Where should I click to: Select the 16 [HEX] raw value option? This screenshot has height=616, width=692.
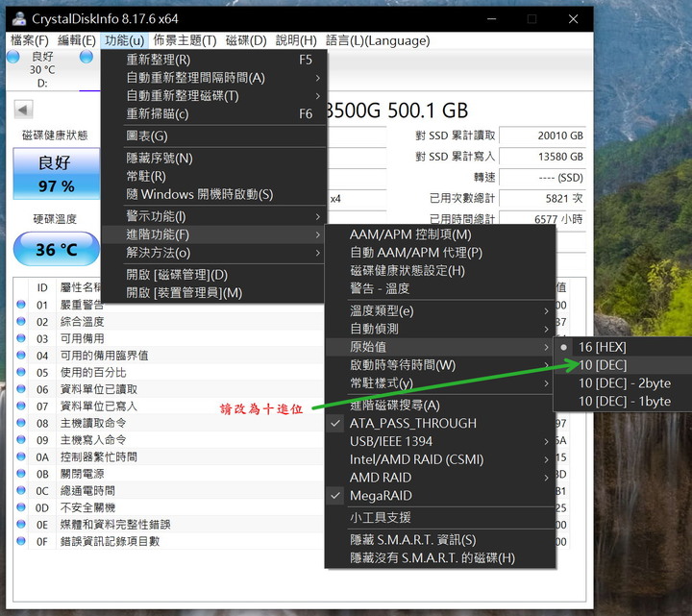pyautogui.click(x=622, y=347)
